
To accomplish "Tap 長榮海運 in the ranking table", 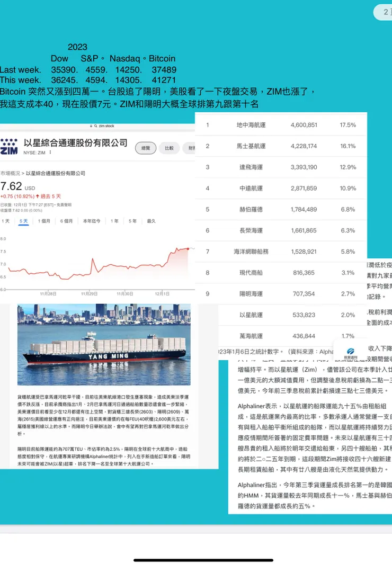I will pos(251,230).
